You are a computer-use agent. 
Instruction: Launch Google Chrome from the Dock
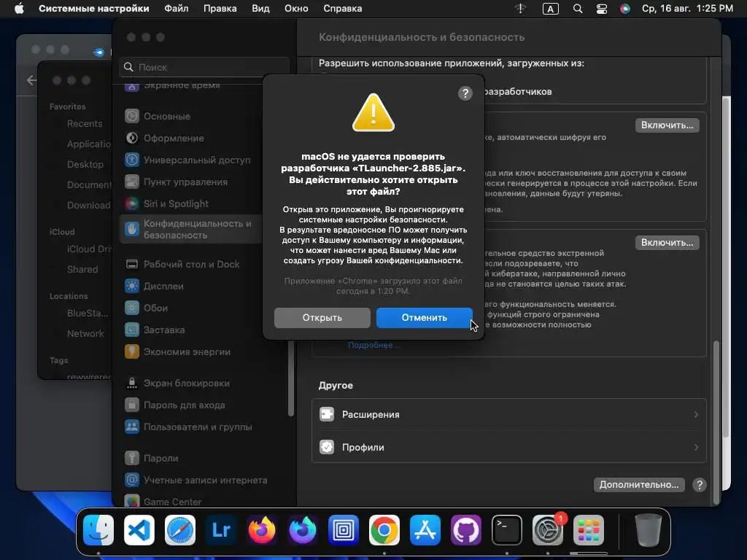point(384,530)
